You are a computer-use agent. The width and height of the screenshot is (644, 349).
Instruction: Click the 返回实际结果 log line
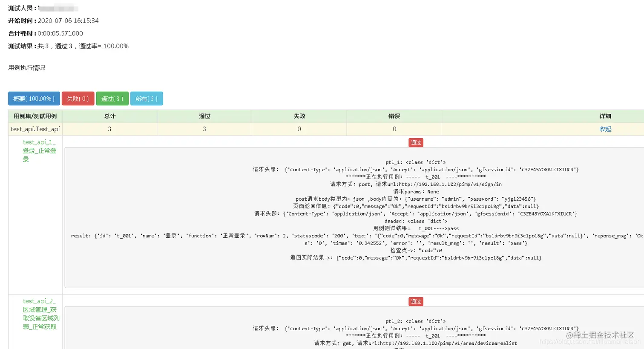(416, 258)
